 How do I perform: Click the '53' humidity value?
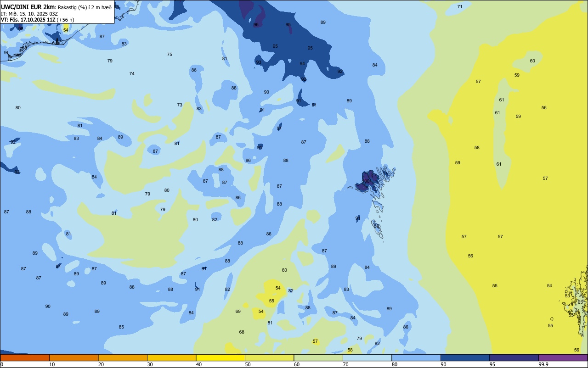tap(567, 296)
